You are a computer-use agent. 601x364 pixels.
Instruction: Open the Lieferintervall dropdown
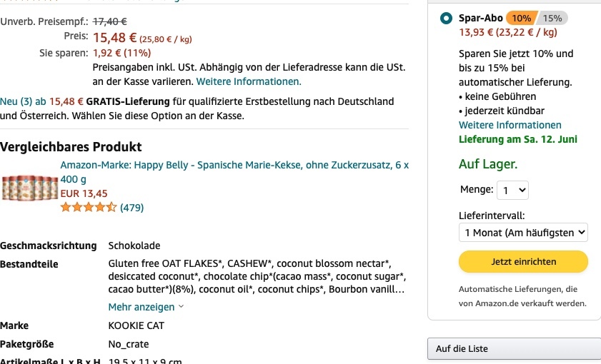(523, 233)
